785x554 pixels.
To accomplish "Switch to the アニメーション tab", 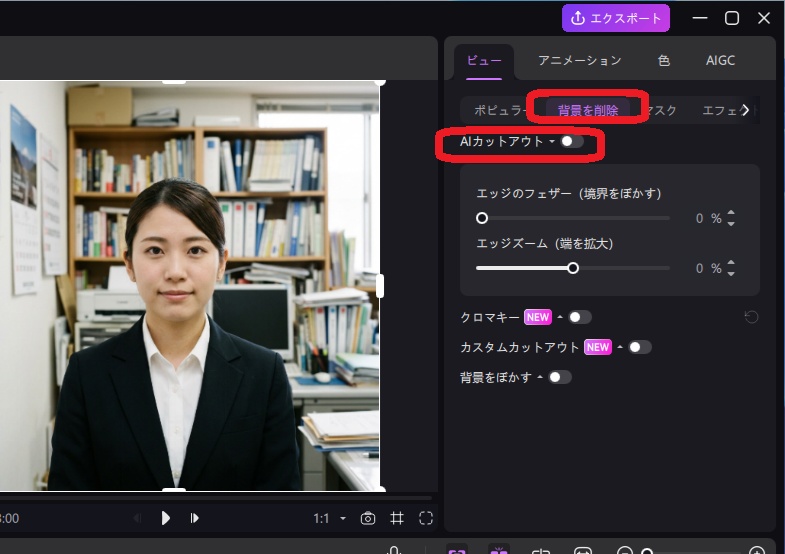I will (580, 61).
